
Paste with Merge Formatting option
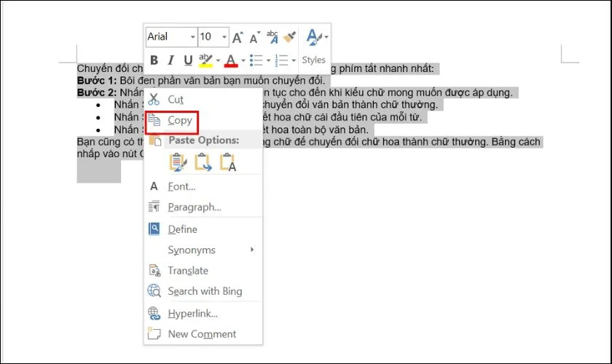(203, 162)
